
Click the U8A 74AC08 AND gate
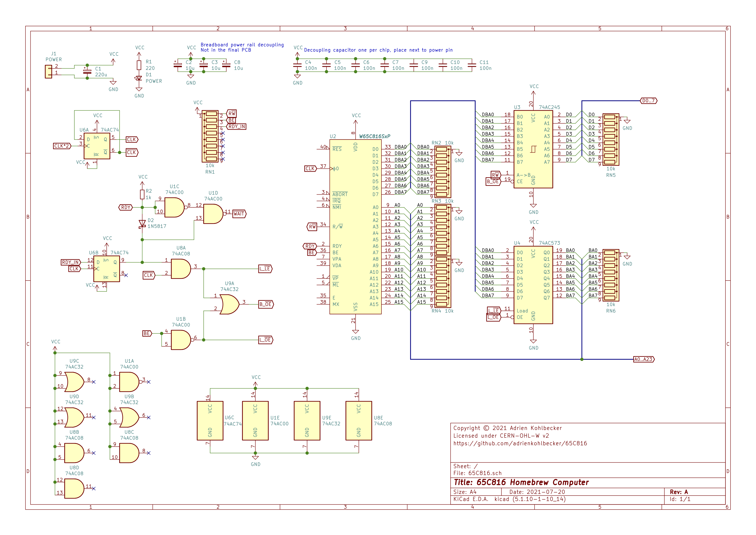[x=181, y=269]
